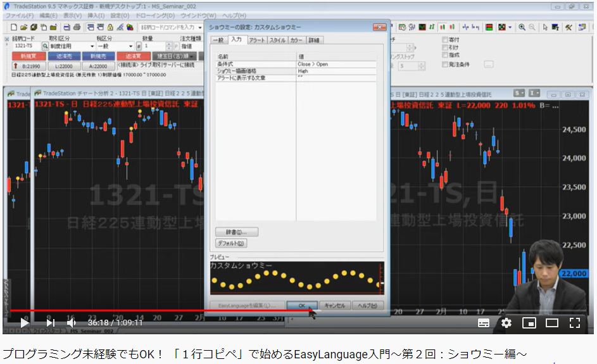Play the video
This screenshot has width=597, height=364.
click(x=25, y=323)
